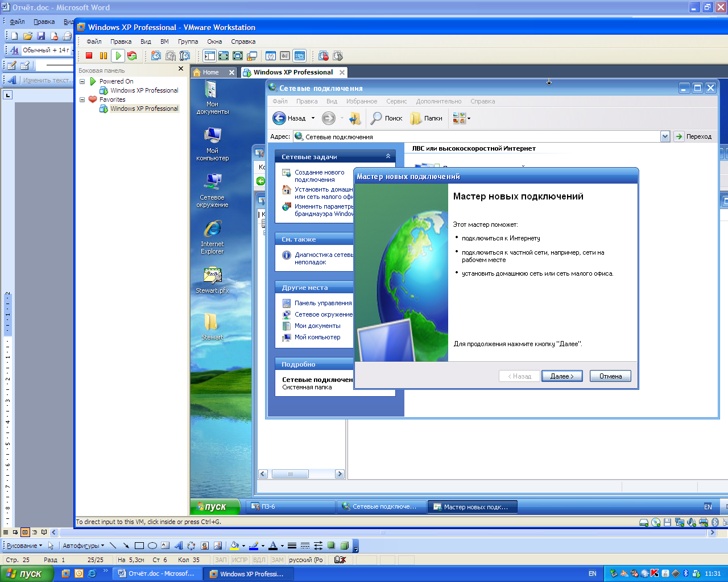
Task: Click the Unity mode warning icon
Action: [252, 56]
